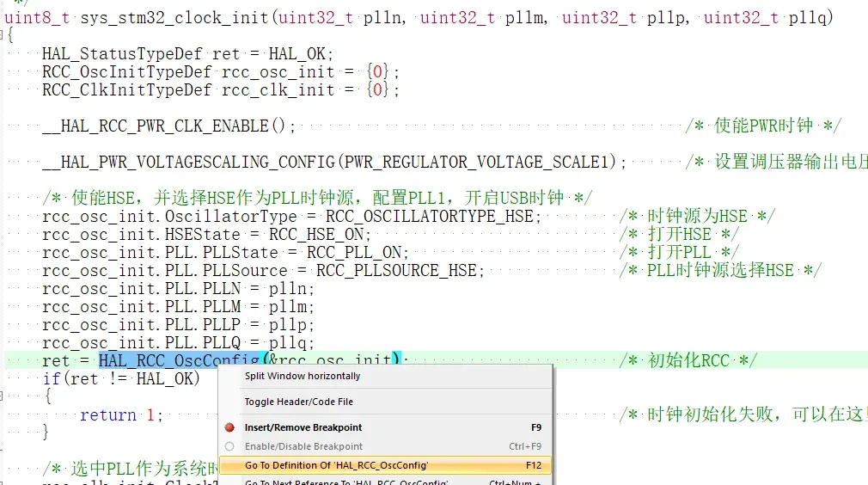Click the __HAL_RCC_PWR_CLK_ENABLE macro call

coord(155,126)
